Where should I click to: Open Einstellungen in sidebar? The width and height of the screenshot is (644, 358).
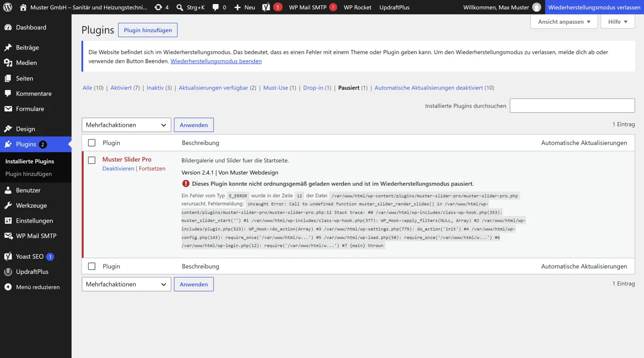pos(35,221)
